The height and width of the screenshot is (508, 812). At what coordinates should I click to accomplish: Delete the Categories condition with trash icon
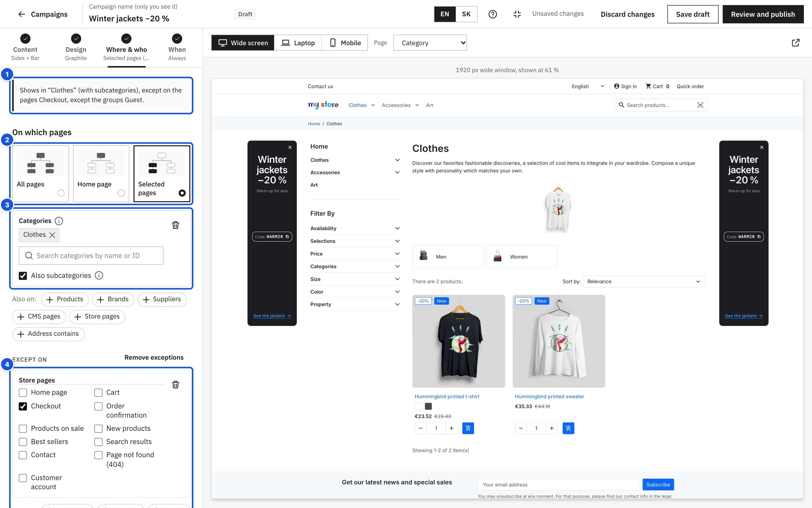(x=176, y=225)
